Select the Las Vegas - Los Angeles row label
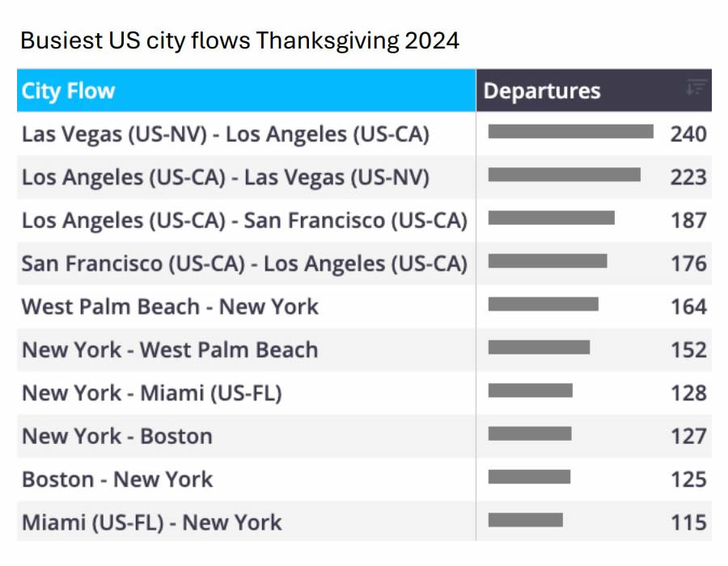Viewport: 728px width, 566px height. coord(225,134)
